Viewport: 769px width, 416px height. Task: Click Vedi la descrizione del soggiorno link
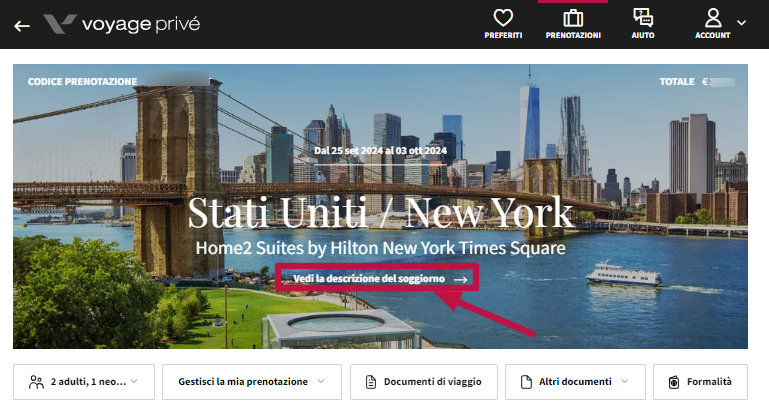click(380, 279)
